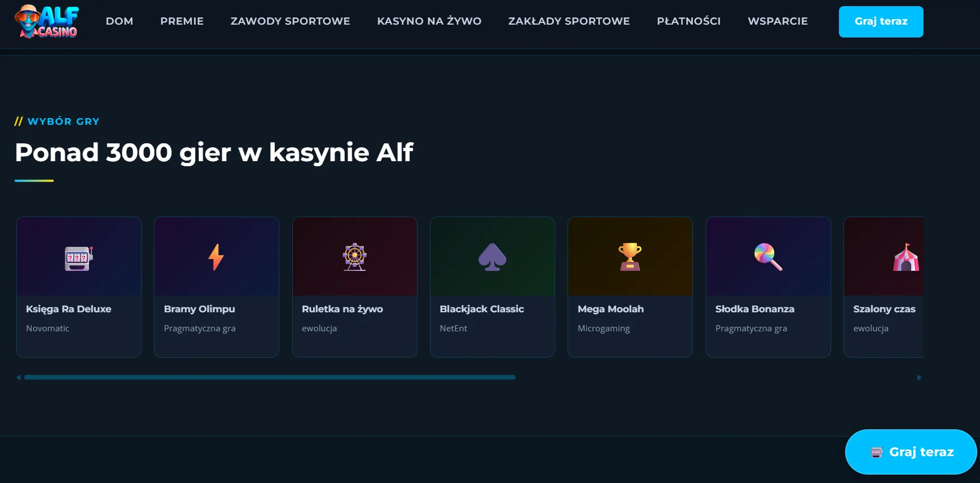Click the lightning bolt icon on Bramy Olimpu
The image size is (980, 483).
pos(216,257)
